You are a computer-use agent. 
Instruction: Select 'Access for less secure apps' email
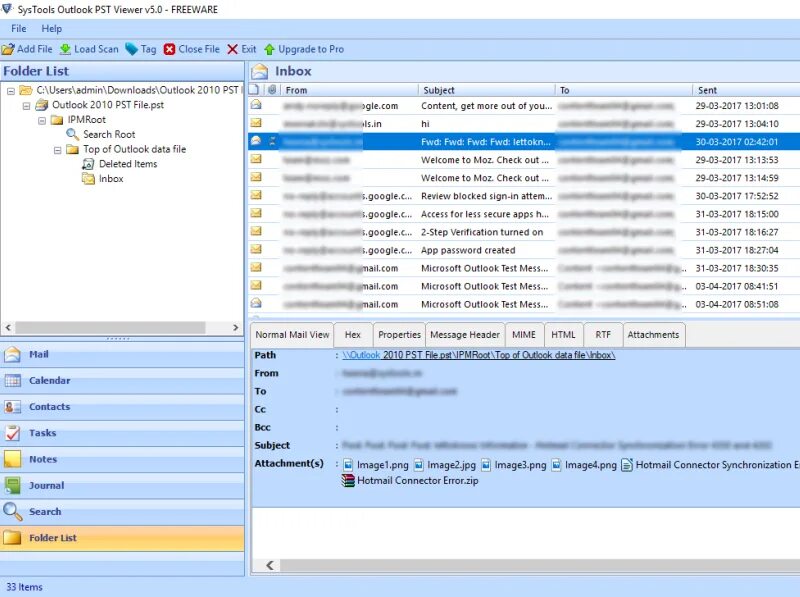point(524,214)
